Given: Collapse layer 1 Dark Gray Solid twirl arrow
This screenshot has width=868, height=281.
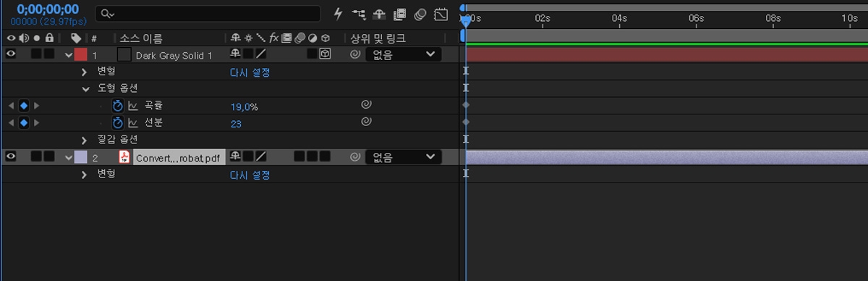Looking at the screenshot, I should tap(69, 55).
